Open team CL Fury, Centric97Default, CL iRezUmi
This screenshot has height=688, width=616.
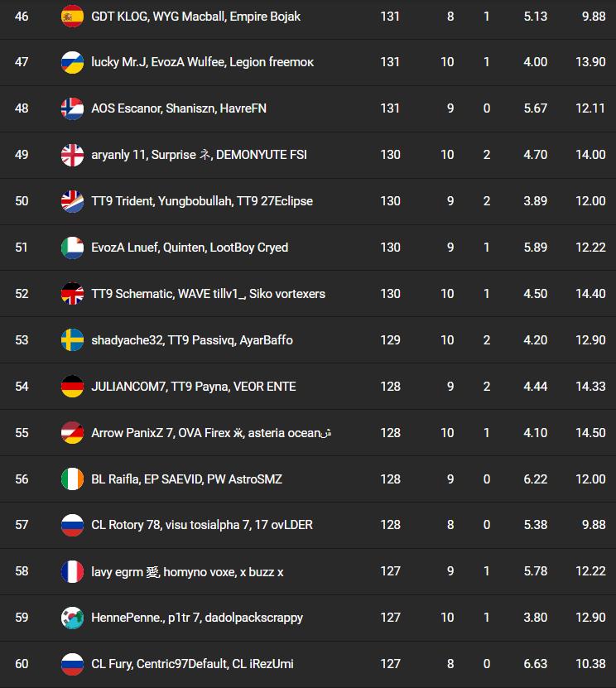pos(192,664)
